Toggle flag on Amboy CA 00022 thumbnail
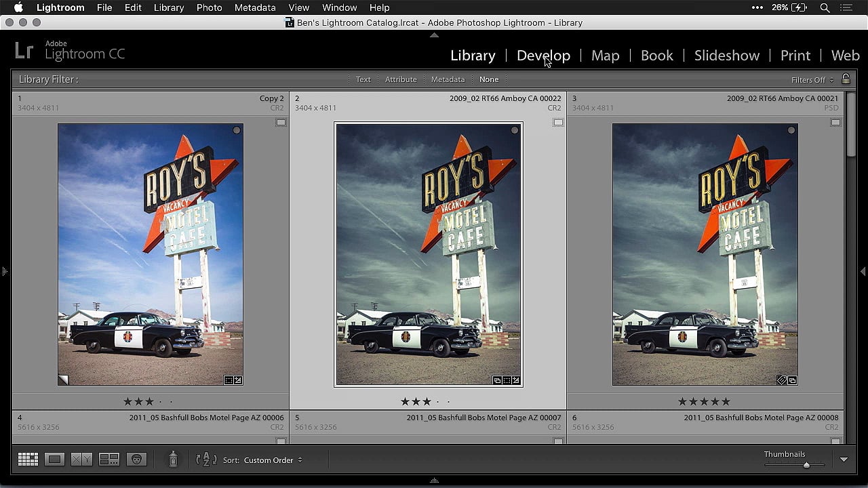 pos(558,123)
